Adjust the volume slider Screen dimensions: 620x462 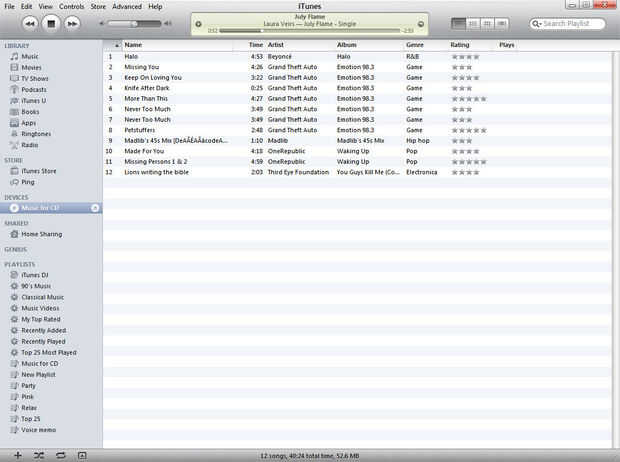point(134,23)
